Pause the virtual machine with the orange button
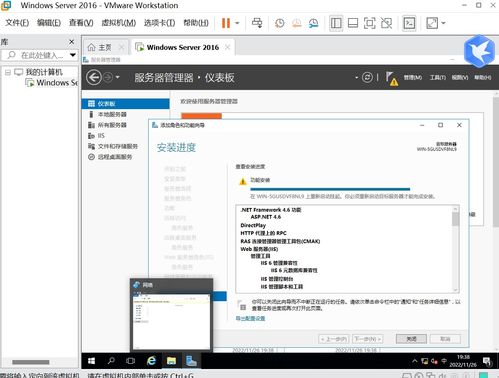This screenshot has height=378, width=499. pyautogui.click(x=226, y=23)
